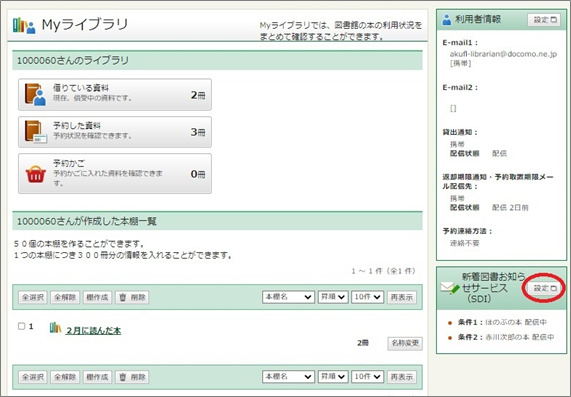
Task: Click the borrowed materials book-and-person icon
Action: pyautogui.click(x=35, y=95)
